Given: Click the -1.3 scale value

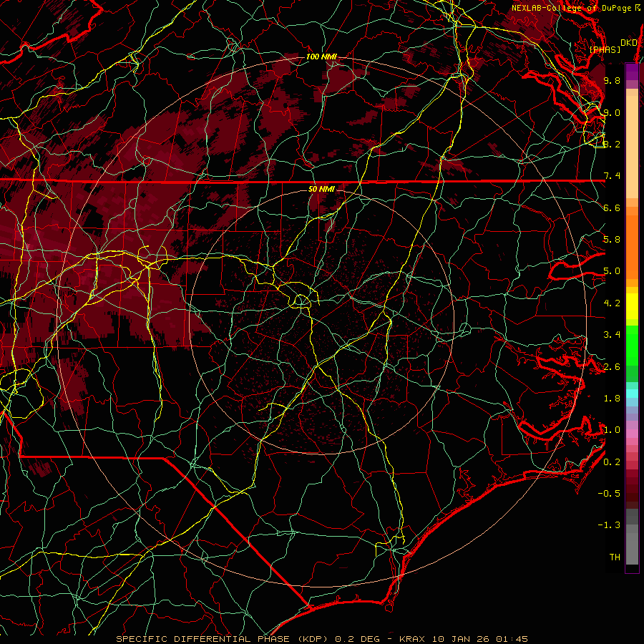Looking at the screenshot, I should (609, 525).
